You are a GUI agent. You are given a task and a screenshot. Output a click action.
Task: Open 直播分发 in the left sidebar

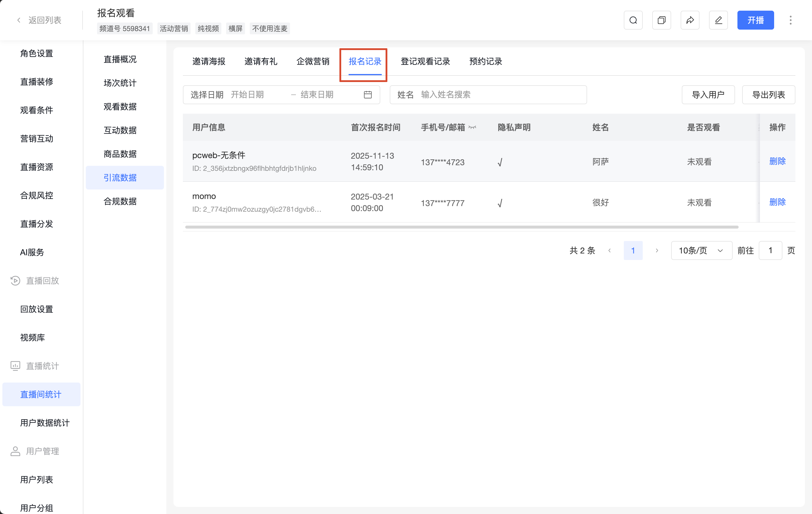click(36, 224)
